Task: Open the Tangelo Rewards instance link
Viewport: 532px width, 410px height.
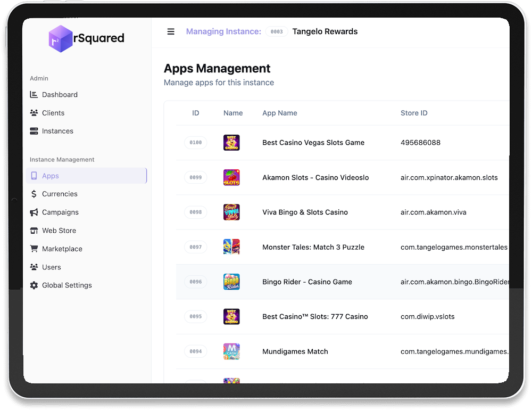Action: [x=325, y=31]
